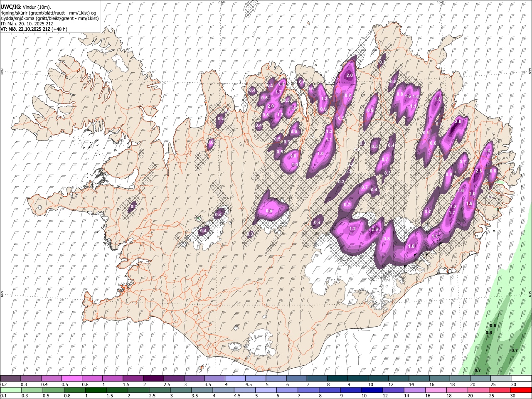
Task: Click the '15W' longitude label at top
Action: tap(440, 2)
